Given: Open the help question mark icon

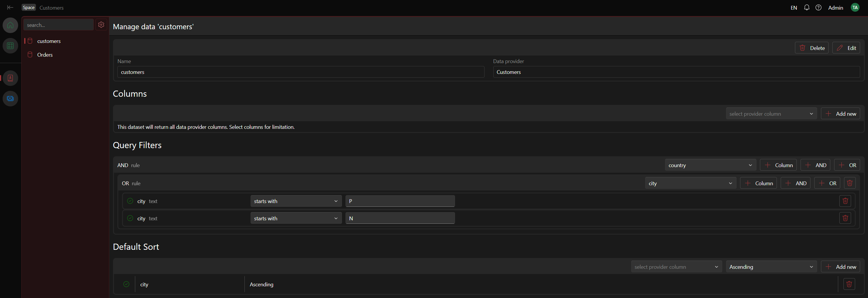Looking at the screenshot, I should coord(818,7).
